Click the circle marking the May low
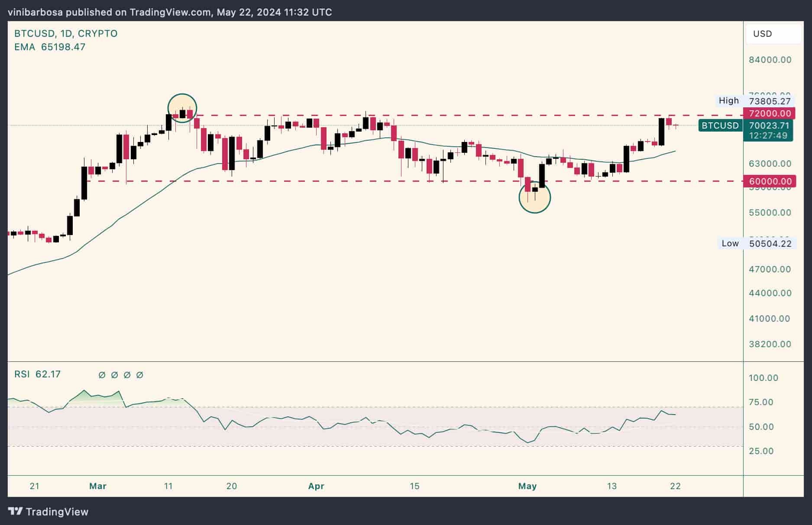The image size is (812, 525). pyautogui.click(x=534, y=198)
